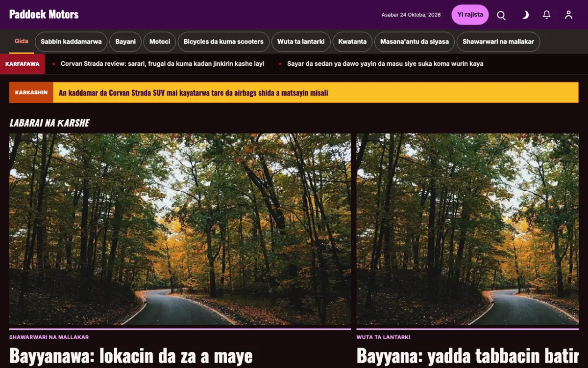Viewport: 588px width, 368px height.
Task: Open the first featured forest road image
Action: pyautogui.click(x=180, y=229)
